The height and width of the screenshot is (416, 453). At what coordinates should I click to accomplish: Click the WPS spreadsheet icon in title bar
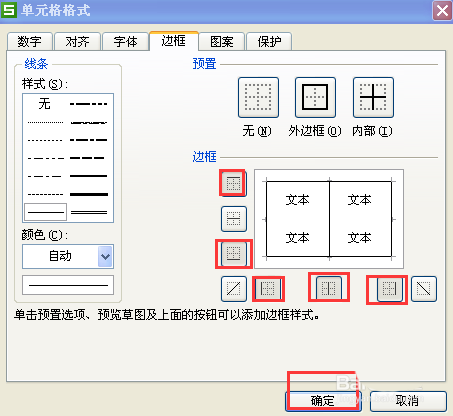[x=9, y=10]
